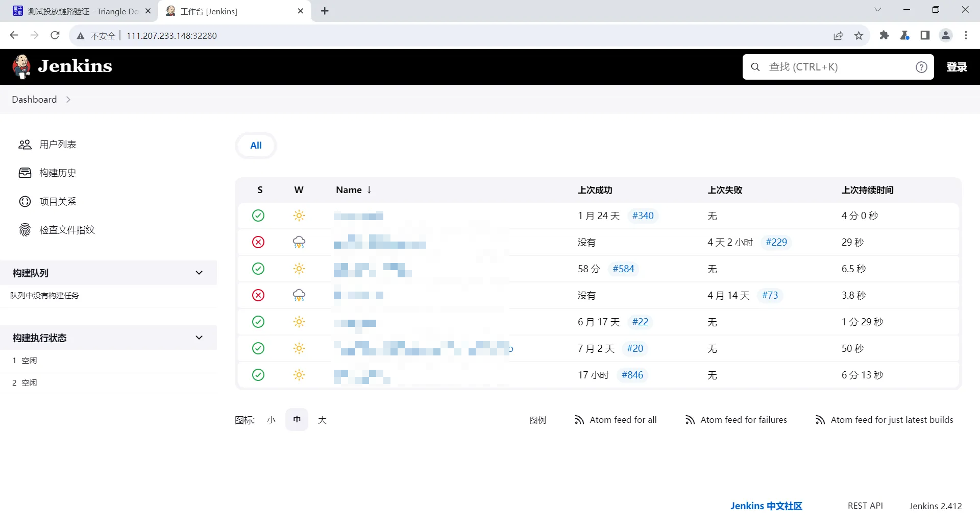Collapse the 构建执行状态 panel
The width and height of the screenshot is (980, 526).
click(199, 338)
